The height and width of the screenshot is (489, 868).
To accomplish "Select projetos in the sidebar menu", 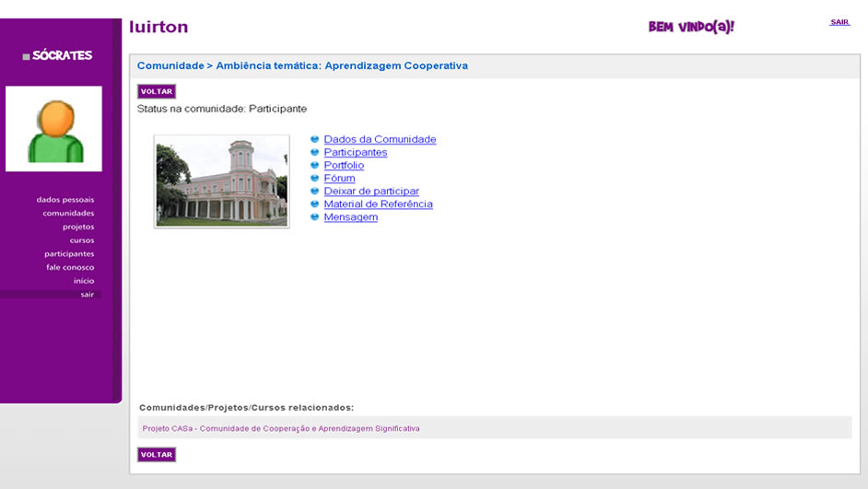I will (x=78, y=227).
